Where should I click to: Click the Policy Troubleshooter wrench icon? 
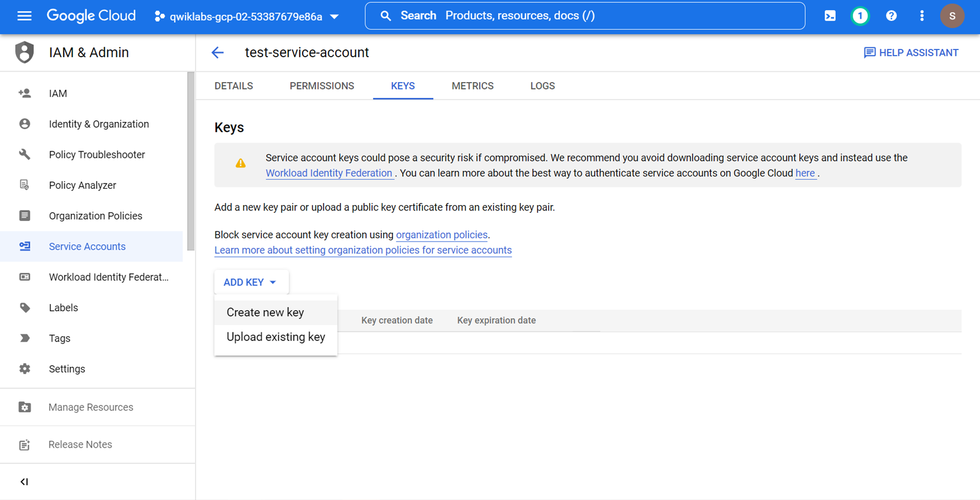coord(24,155)
